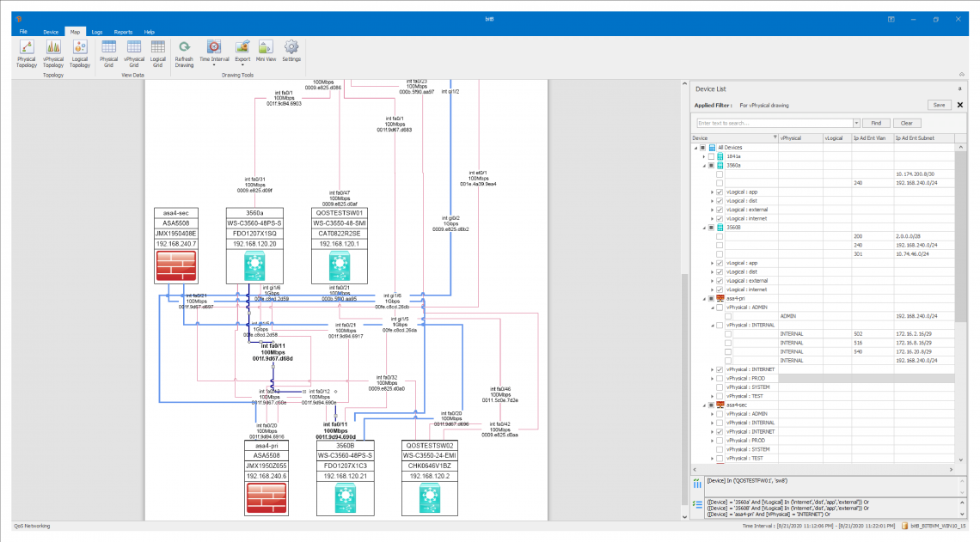Check the 1841a device checkbox
This screenshot has height=542, width=980.
pyautogui.click(x=711, y=156)
